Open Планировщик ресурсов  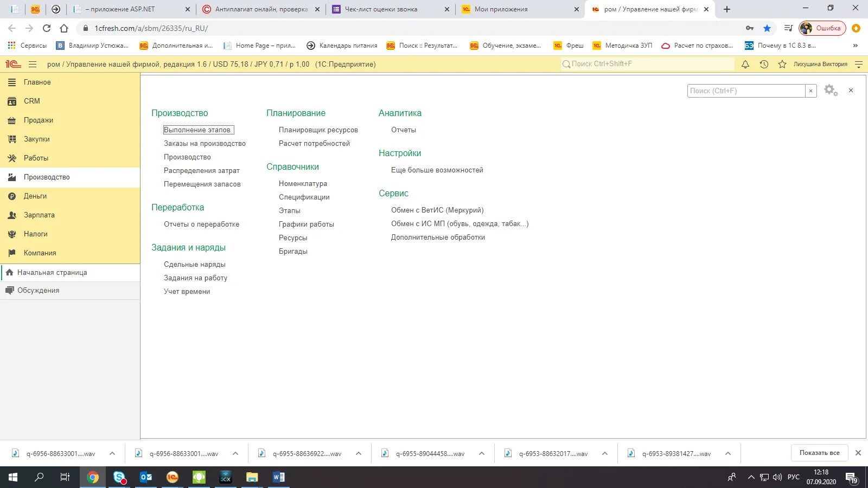[x=318, y=130]
